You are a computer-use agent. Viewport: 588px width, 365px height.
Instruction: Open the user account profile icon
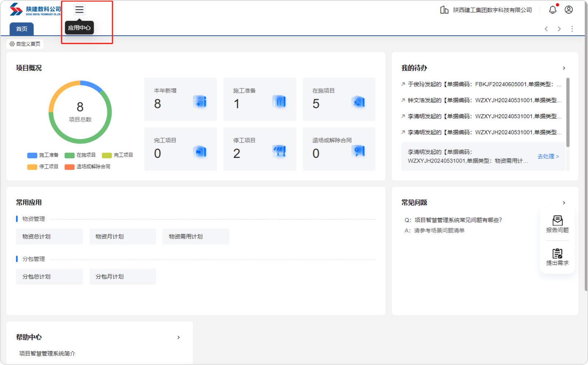coord(569,10)
